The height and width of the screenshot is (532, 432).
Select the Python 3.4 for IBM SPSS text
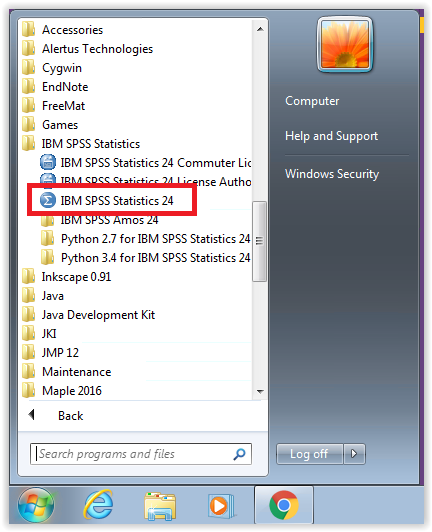coord(155,258)
